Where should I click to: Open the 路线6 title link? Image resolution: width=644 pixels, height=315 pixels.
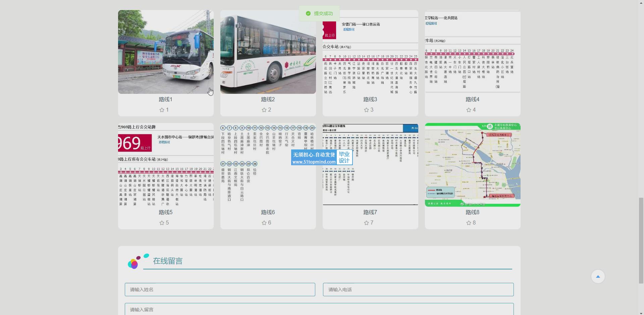[x=268, y=212]
